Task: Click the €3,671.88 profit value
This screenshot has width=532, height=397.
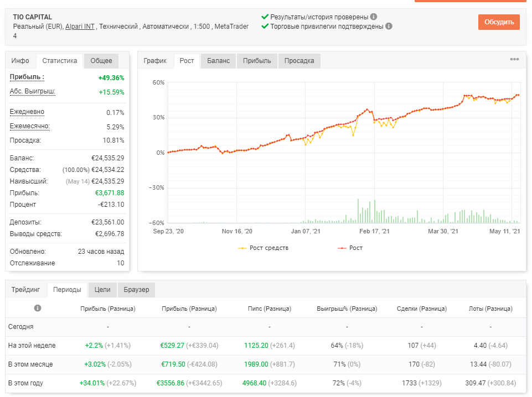Action: [x=110, y=193]
